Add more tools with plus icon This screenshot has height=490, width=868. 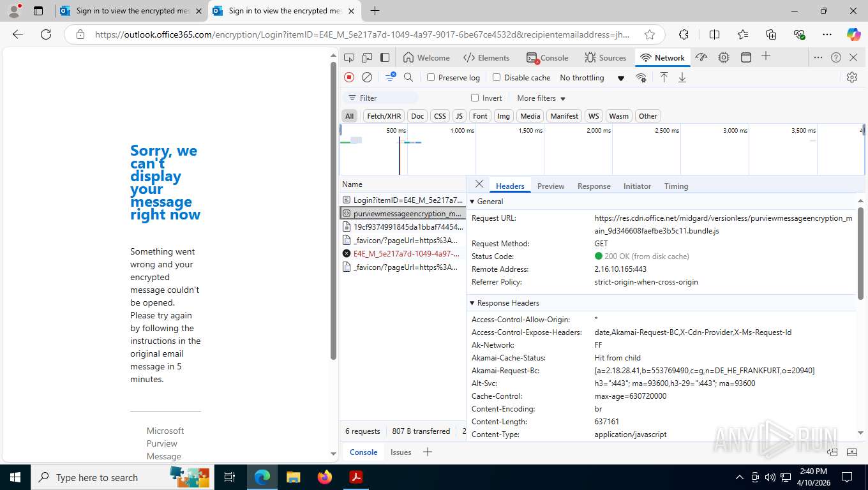click(766, 56)
